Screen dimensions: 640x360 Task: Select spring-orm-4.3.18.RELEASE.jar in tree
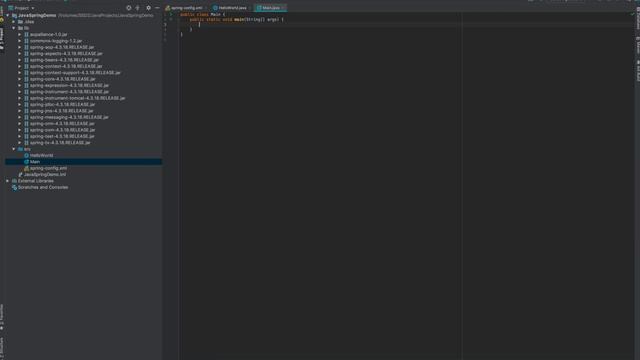[x=62, y=123]
